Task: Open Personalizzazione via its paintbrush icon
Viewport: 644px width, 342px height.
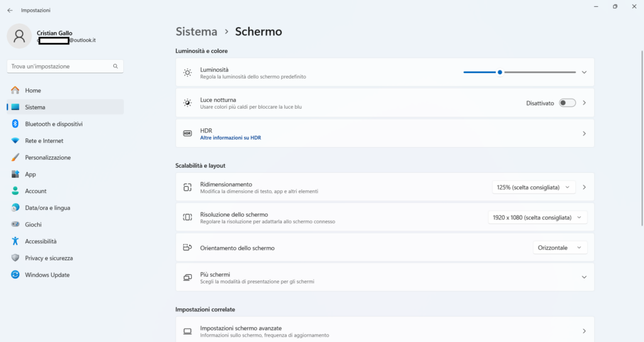Action: [15, 157]
